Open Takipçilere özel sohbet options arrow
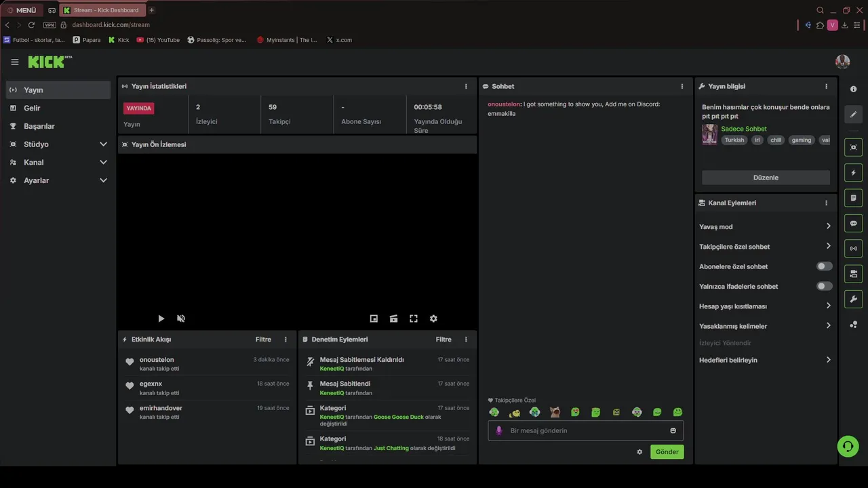This screenshot has width=868, height=488. coord(828,247)
